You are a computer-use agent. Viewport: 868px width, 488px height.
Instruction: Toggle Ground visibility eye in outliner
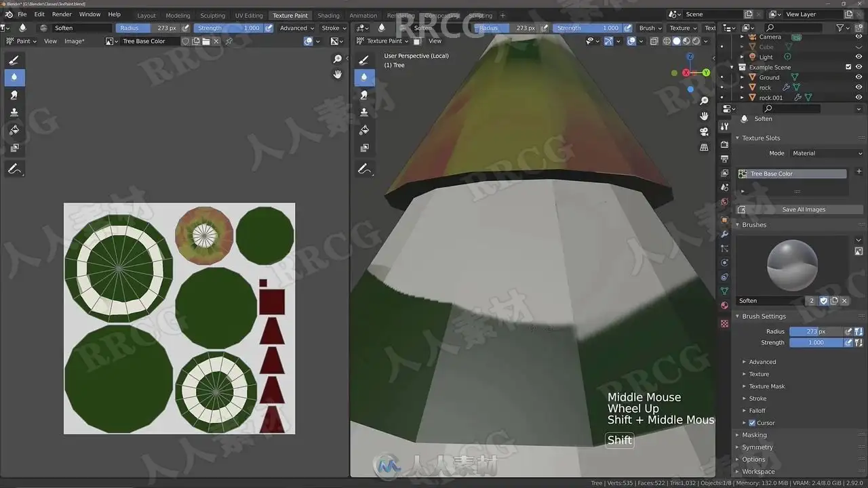(x=859, y=77)
